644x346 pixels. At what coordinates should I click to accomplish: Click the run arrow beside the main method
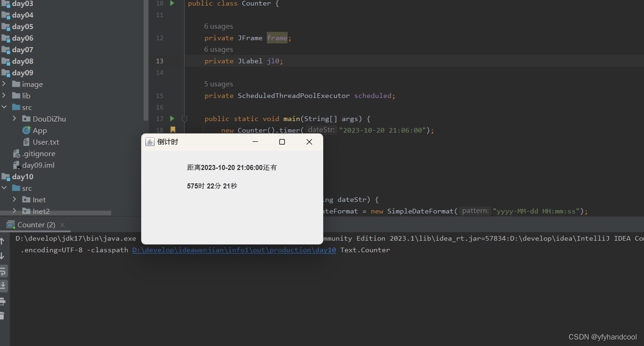tap(171, 119)
